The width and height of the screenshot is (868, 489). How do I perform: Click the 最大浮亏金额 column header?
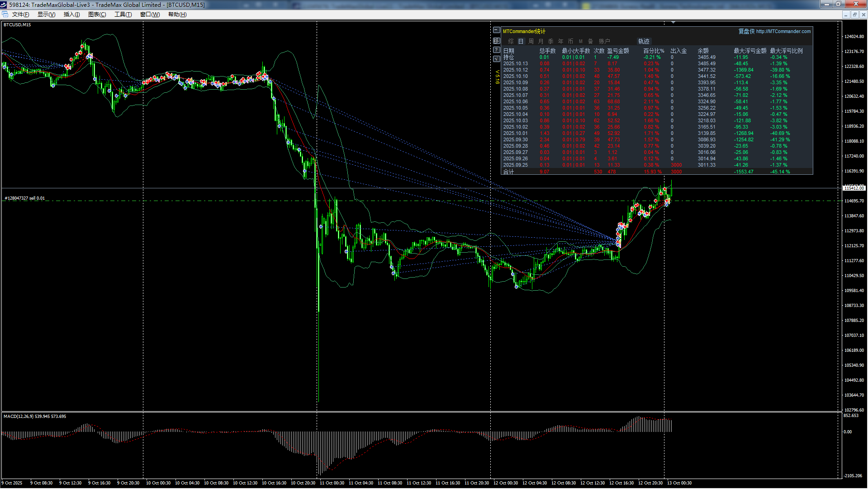click(750, 51)
